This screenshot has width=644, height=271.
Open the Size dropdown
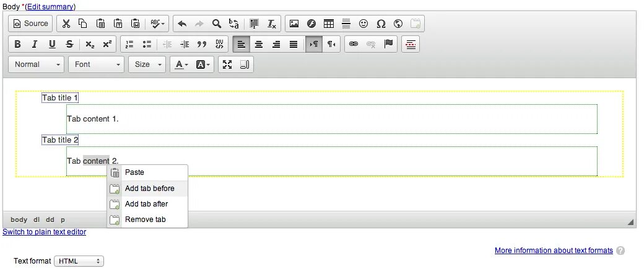tap(147, 64)
